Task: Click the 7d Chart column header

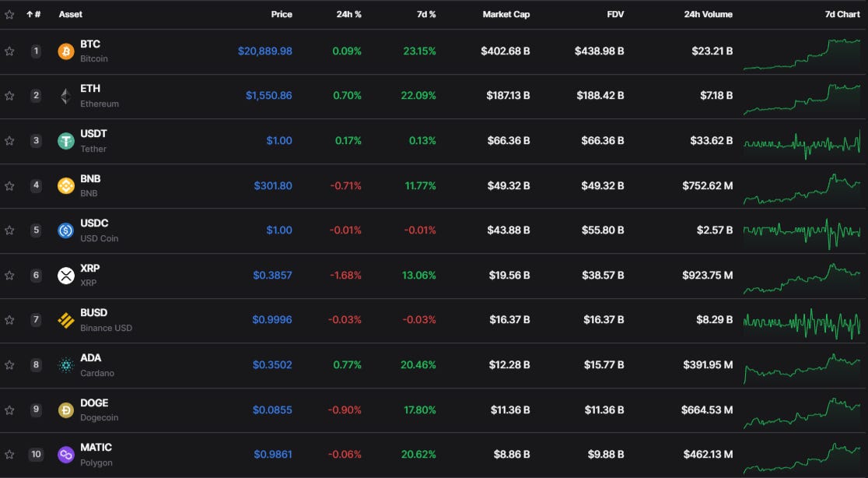Action: 842,14
